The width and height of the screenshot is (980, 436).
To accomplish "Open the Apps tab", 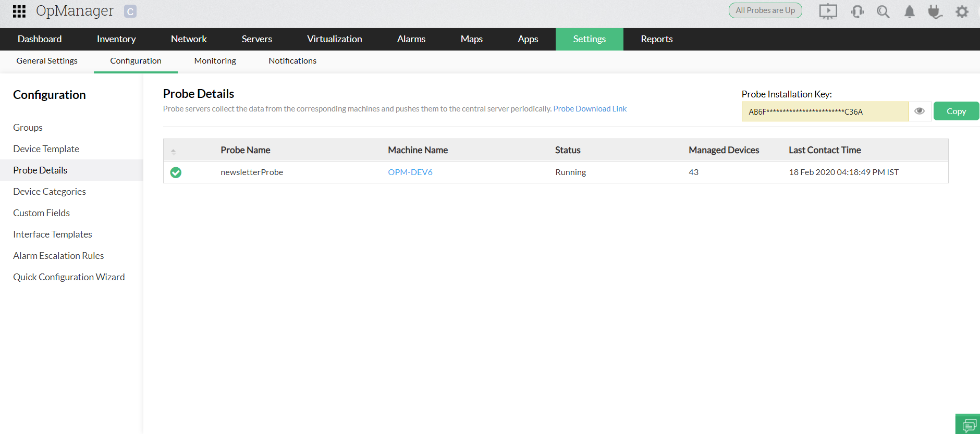I will click(x=528, y=39).
